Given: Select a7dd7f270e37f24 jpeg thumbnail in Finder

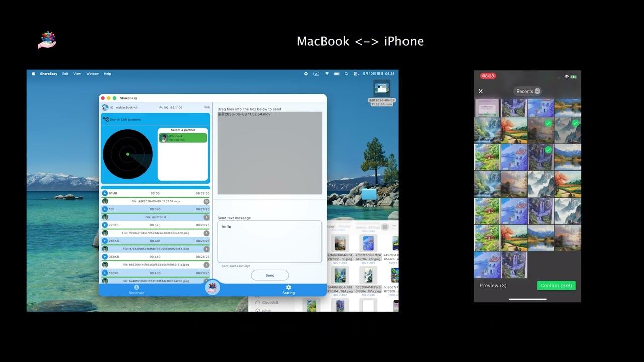Looking at the screenshot, I should (368, 243).
